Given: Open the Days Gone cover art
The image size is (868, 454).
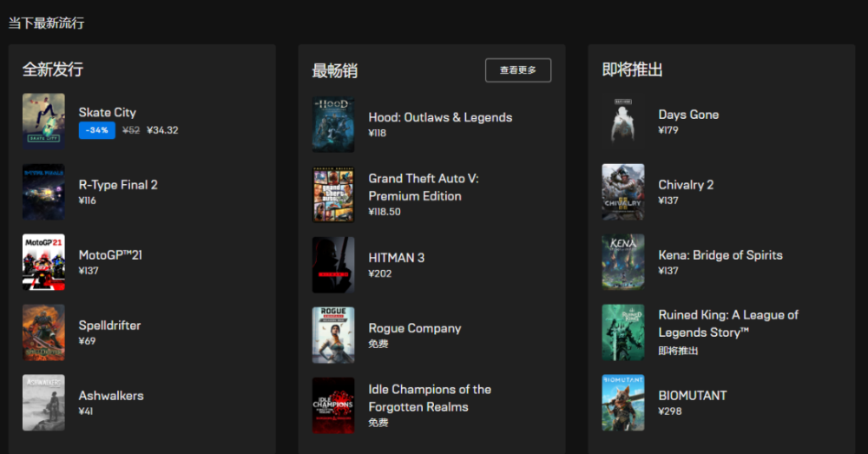Looking at the screenshot, I should (x=623, y=122).
